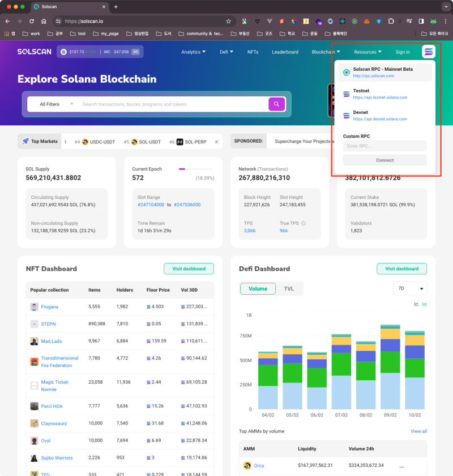Click the 09/02 volume chart bar

(390, 367)
